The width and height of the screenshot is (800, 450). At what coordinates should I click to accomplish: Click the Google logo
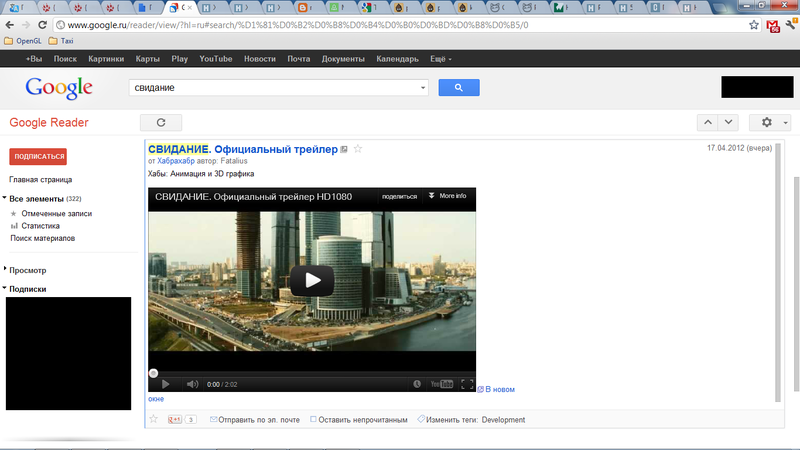click(x=59, y=88)
